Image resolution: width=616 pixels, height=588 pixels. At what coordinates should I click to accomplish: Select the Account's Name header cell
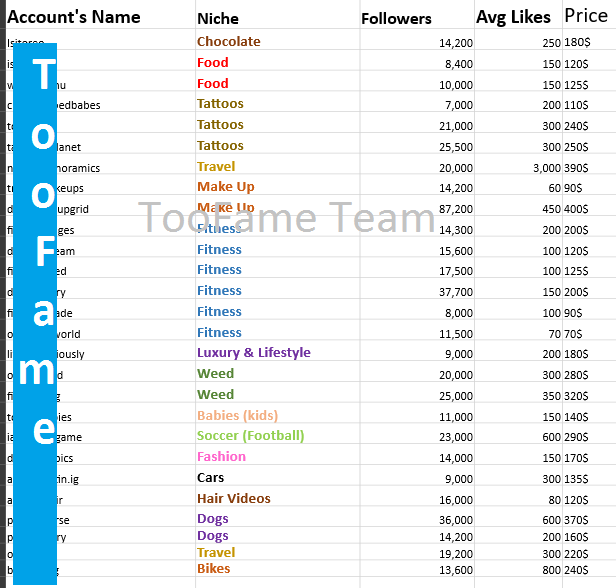(101, 15)
